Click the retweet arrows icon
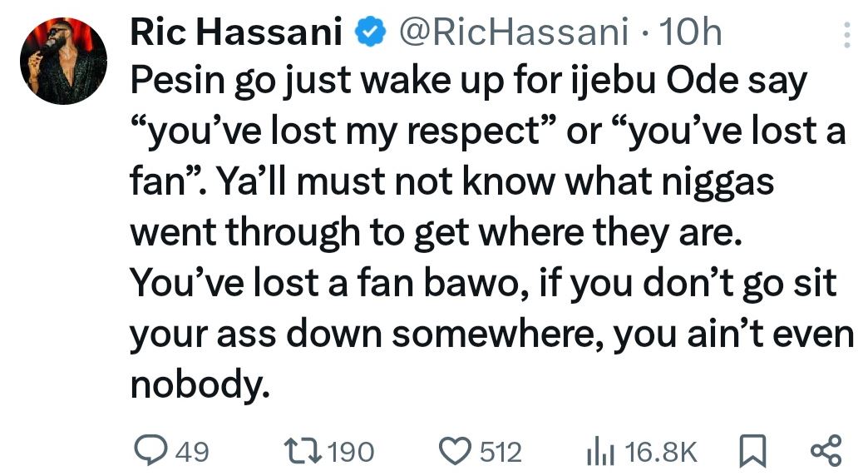868x476 pixels. click(309, 452)
